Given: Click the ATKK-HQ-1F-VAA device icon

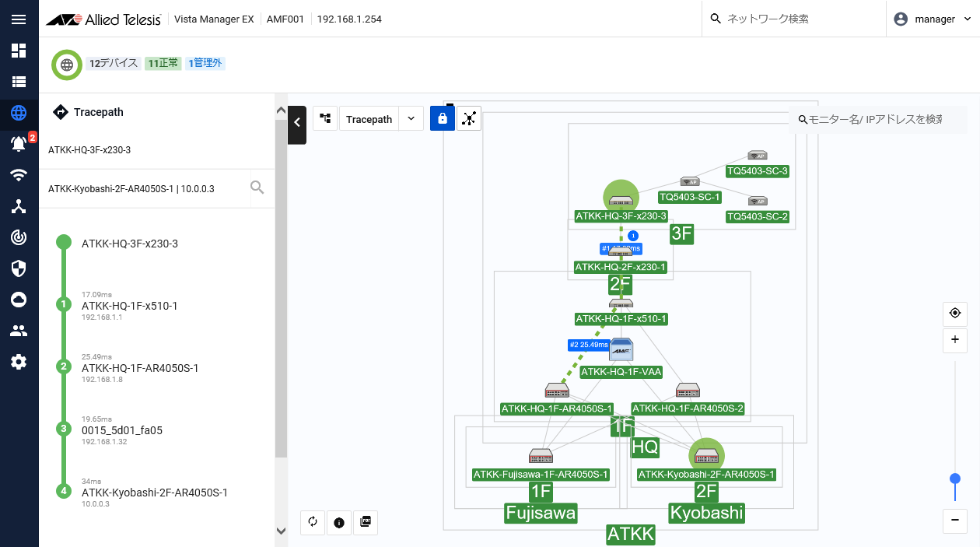Looking at the screenshot, I should (x=621, y=351).
